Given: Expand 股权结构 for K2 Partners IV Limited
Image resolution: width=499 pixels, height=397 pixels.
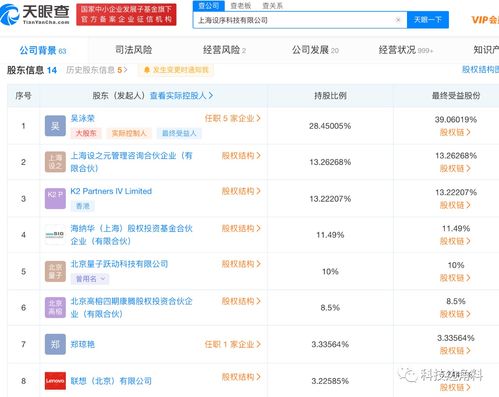Looking at the screenshot, I should point(241,191).
